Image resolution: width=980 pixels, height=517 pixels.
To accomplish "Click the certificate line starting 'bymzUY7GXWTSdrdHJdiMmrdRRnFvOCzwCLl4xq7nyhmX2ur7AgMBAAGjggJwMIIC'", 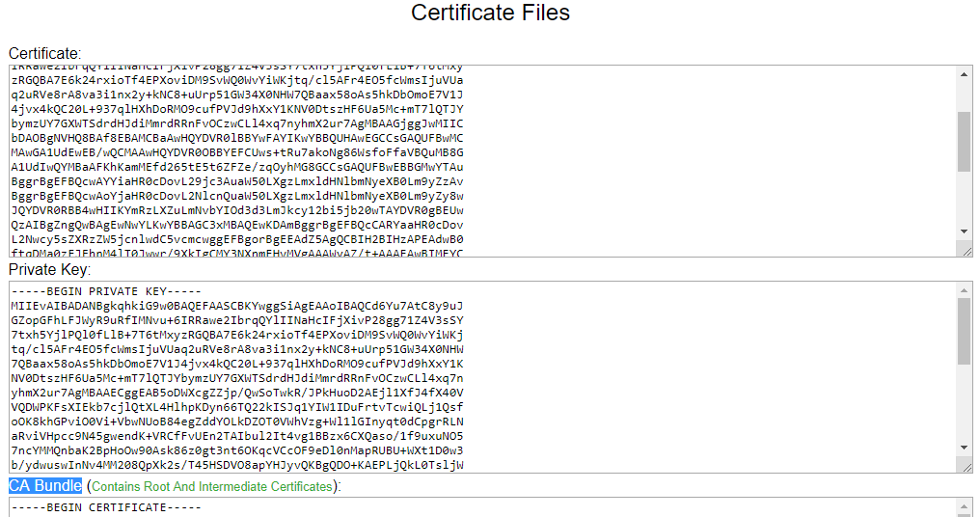I will (237, 123).
